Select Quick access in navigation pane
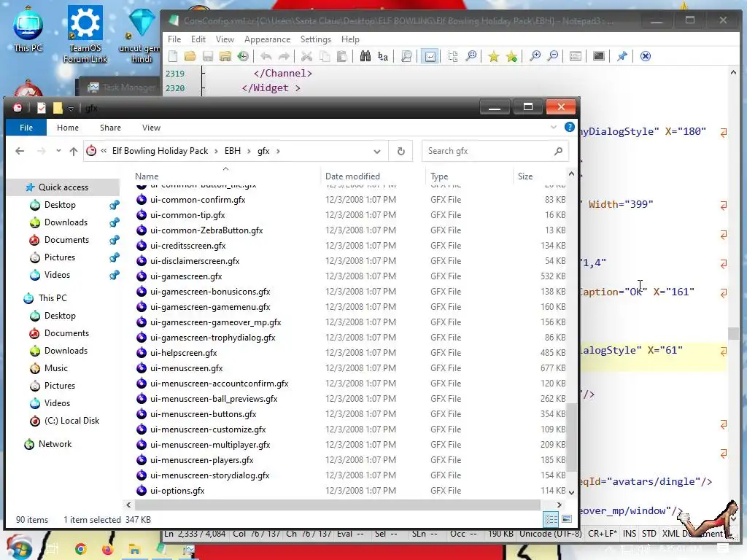The height and width of the screenshot is (560, 747). (63, 187)
